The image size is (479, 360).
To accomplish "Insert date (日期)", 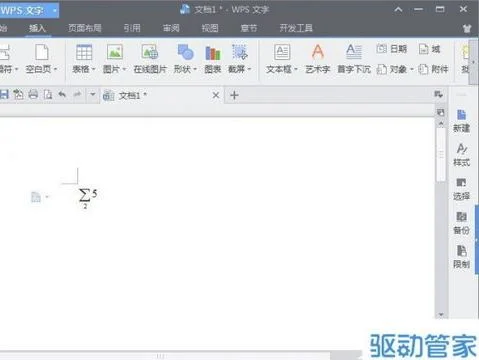I will (x=392, y=49).
